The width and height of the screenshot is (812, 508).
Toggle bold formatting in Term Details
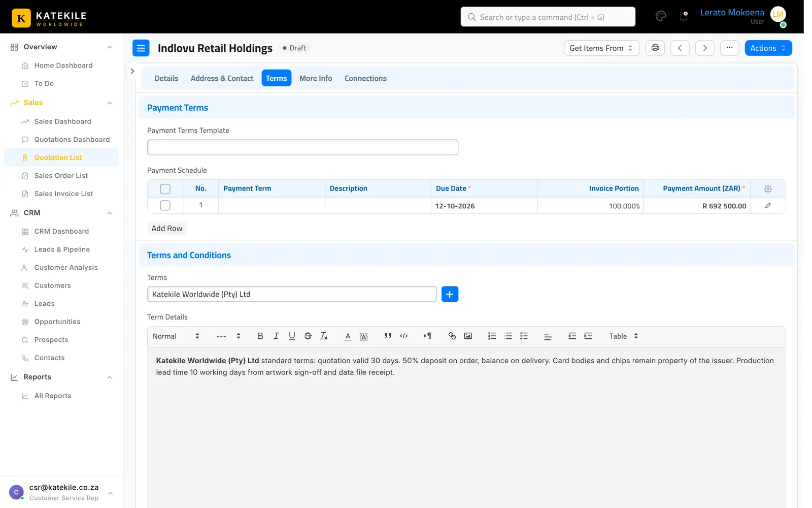click(x=260, y=336)
